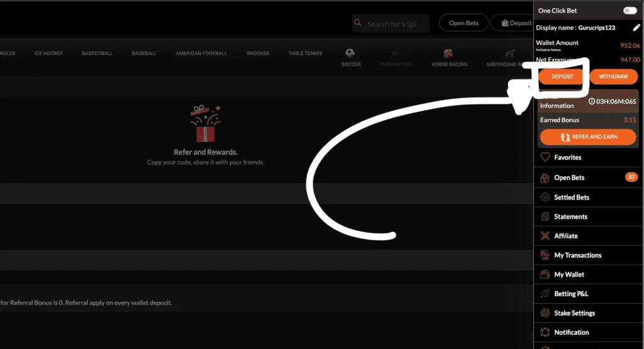This screenshot has width=644, height=349.
Task: Click the orange DEPOSIT button
Action: click(x=562, y=76)
